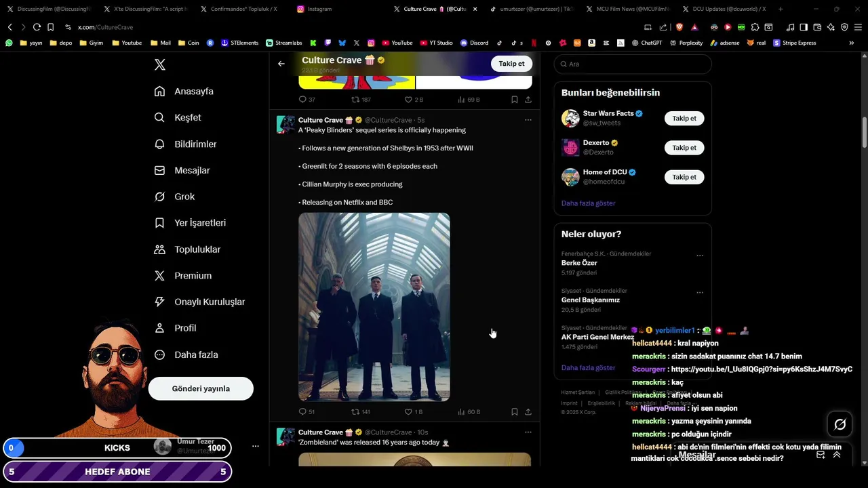Open more options on Zombieland post

click(528, 432)
